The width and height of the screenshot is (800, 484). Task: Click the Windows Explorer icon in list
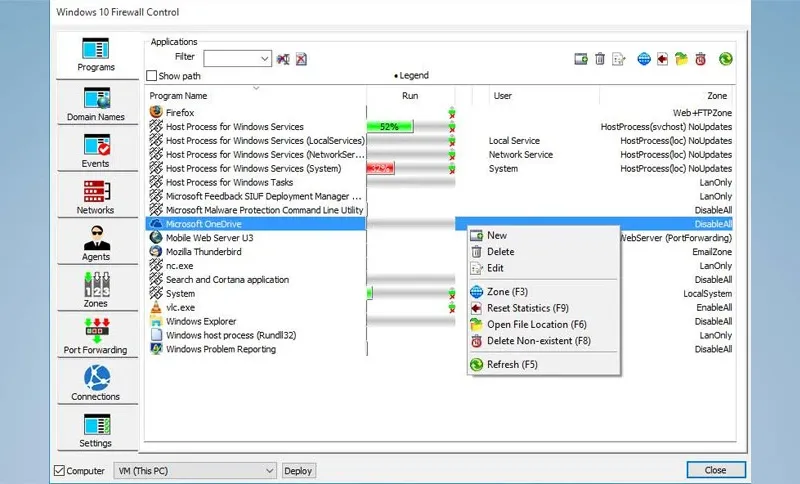pos(156,321)
